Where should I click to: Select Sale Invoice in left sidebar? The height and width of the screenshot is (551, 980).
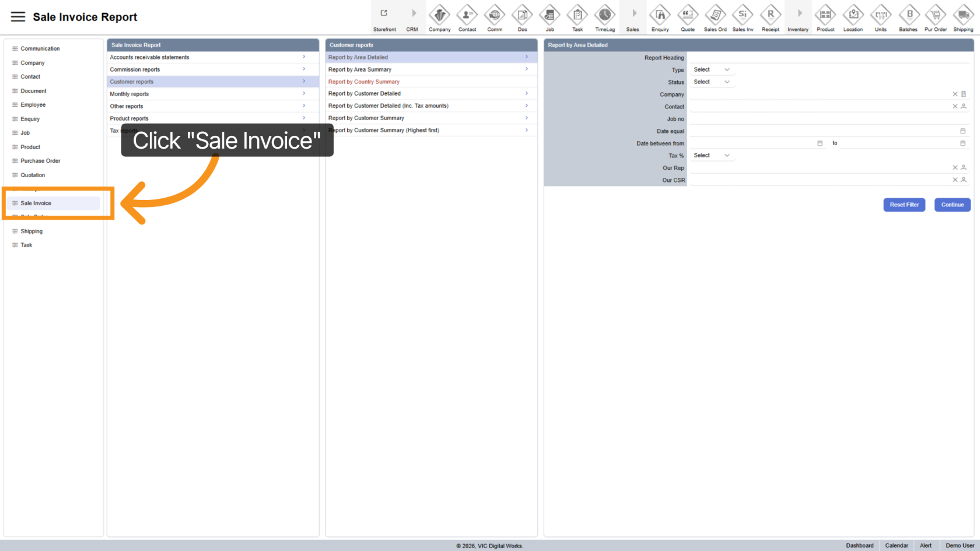36,203
